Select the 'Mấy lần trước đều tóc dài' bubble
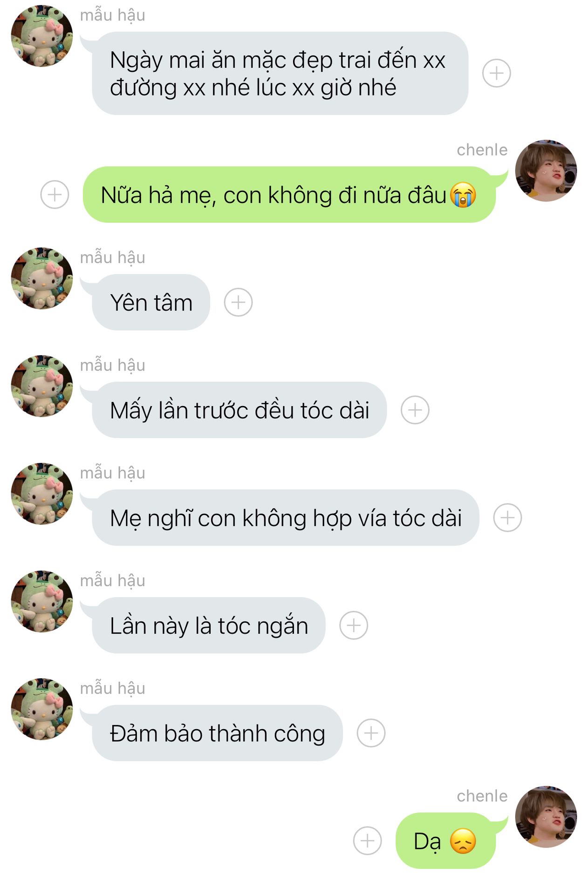 (x=239, y=410)
